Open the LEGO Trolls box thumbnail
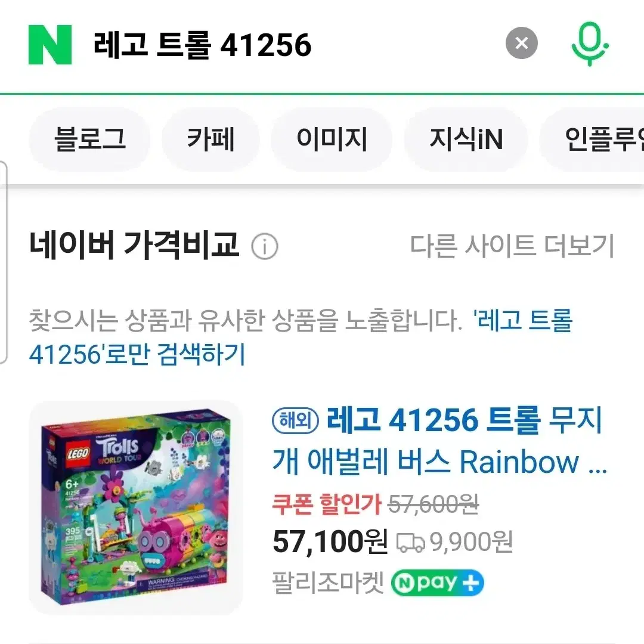This screenshot has width=644, height=644. click(136, 507)
